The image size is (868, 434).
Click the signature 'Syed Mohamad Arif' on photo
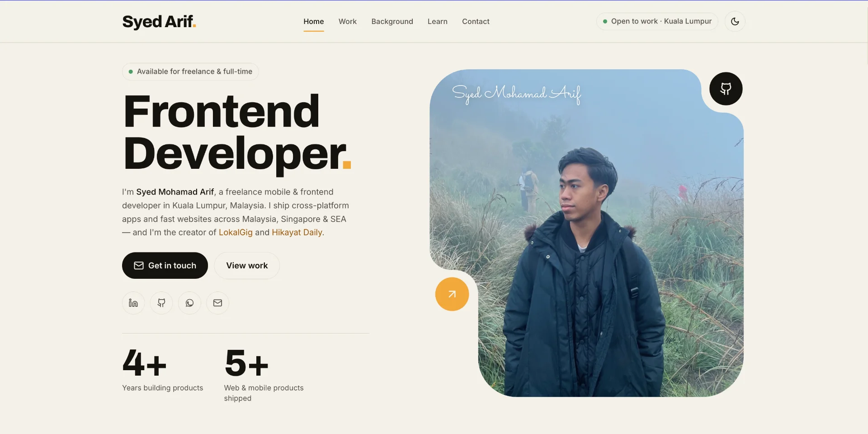coord(517,94)
